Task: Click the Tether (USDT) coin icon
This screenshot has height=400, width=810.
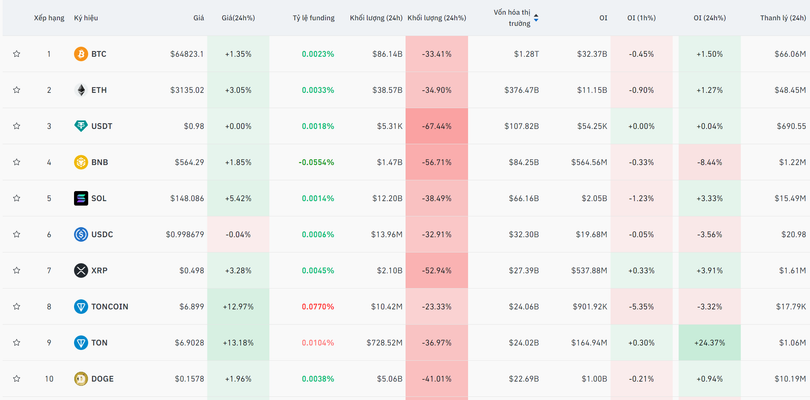Action: pyautogui.click(x=81, y=126)
